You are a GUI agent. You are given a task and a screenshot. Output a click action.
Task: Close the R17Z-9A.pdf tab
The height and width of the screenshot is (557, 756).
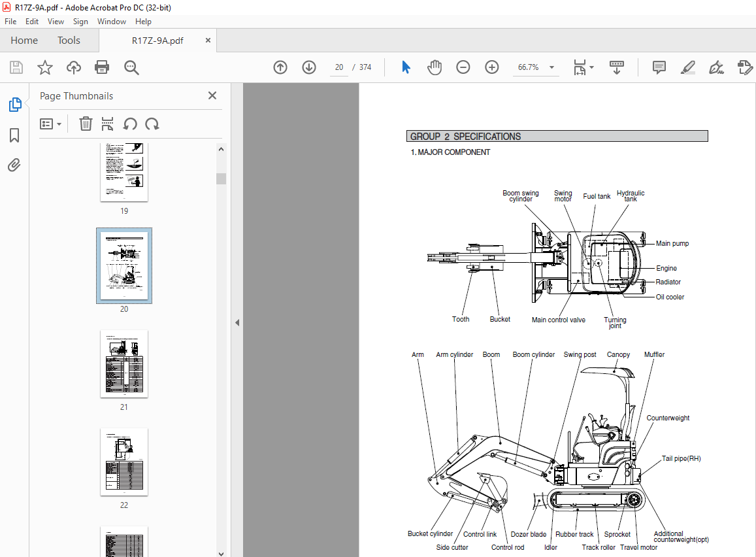[x=208, y=41]
